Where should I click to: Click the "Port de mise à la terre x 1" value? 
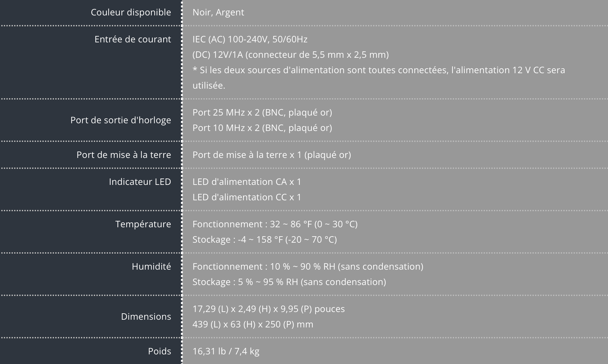(272, 155)
